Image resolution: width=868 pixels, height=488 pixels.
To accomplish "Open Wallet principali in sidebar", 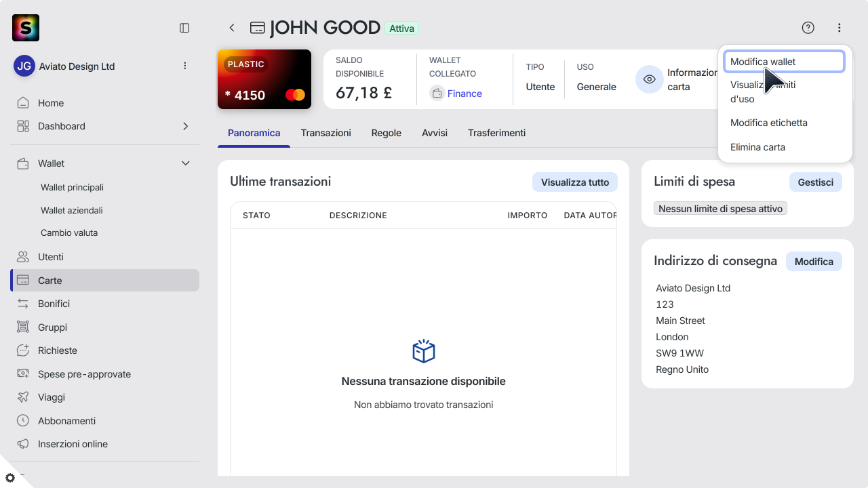I will [x=72, y=187].
